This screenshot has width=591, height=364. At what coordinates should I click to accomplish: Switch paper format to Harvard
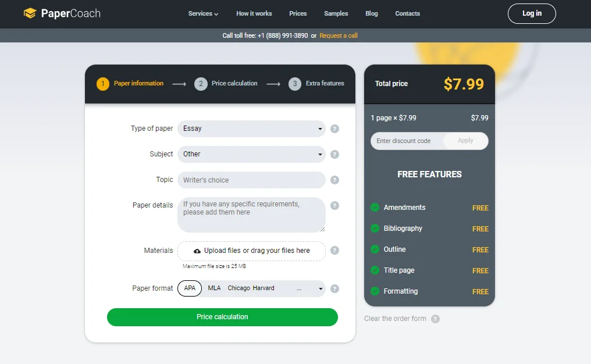[x=263, y=288]
